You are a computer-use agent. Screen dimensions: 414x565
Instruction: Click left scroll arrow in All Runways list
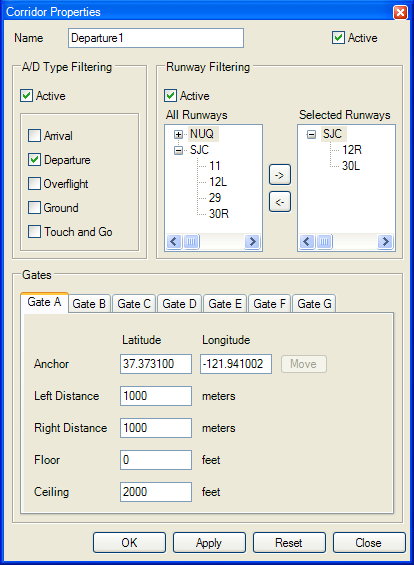pyautogui.click(x=174, y=241)
